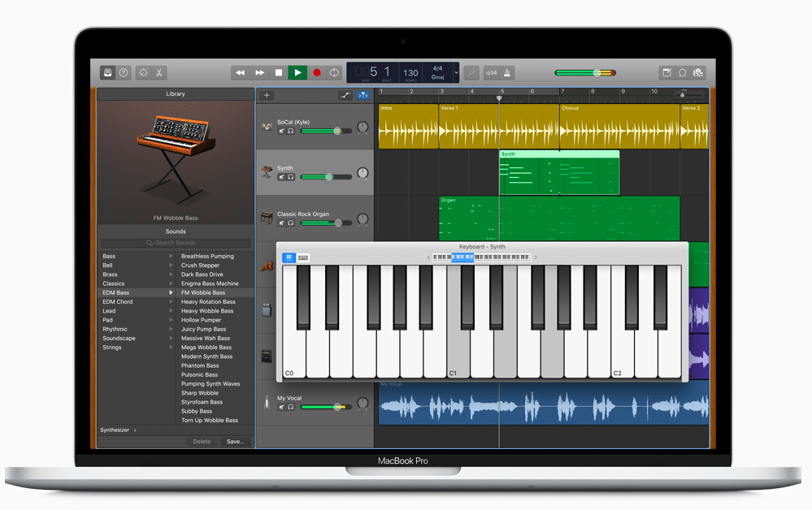Select the Sharp Wobble patch
The height and width of the screenshot is (510, 812).
(x=200, y=393)
